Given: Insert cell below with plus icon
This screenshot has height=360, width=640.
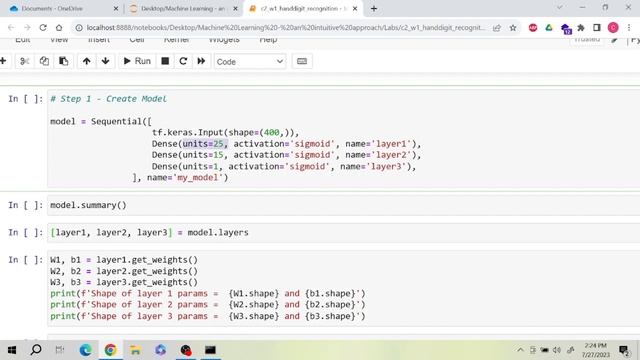Looking at the screenshot, I should (4, 61).
